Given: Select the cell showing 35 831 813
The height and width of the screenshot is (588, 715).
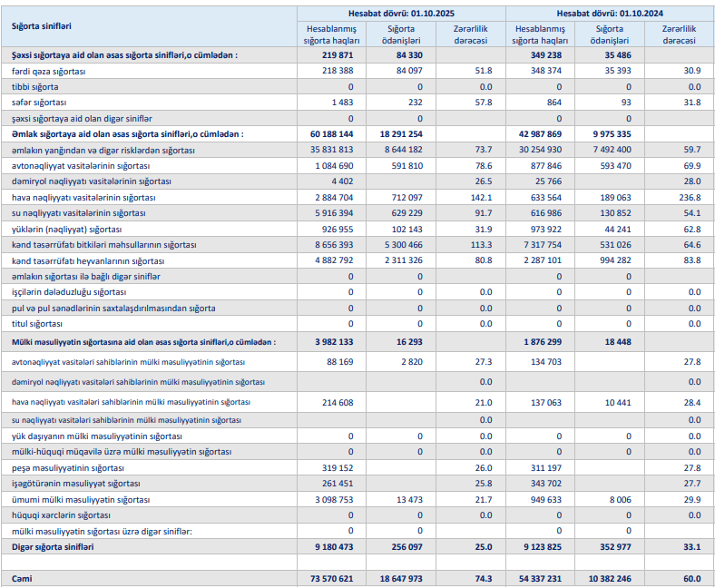Looking at the screenshot, I should click(x=331, y=150).
